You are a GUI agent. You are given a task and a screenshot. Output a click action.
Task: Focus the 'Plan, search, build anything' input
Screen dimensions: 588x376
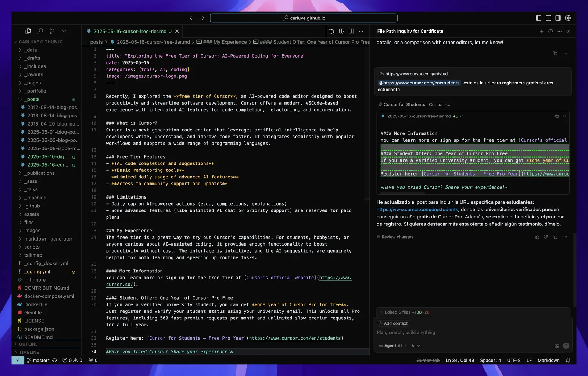pos(473,332)
